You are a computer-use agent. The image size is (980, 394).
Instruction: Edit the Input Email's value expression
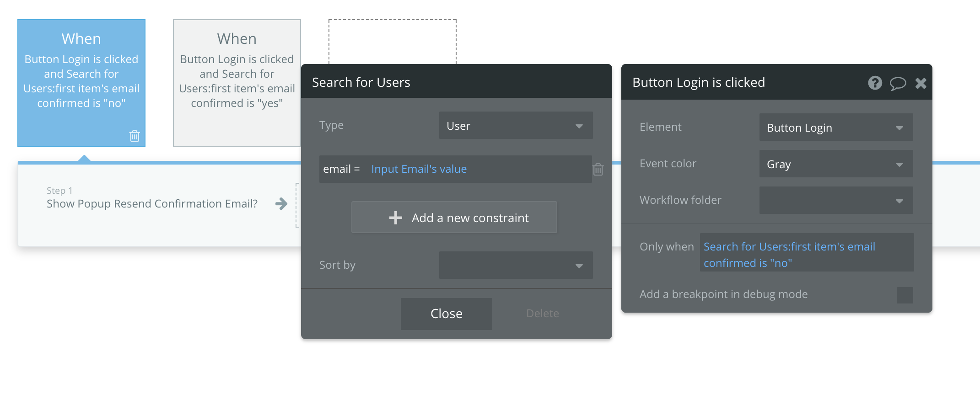pos(419,169)
